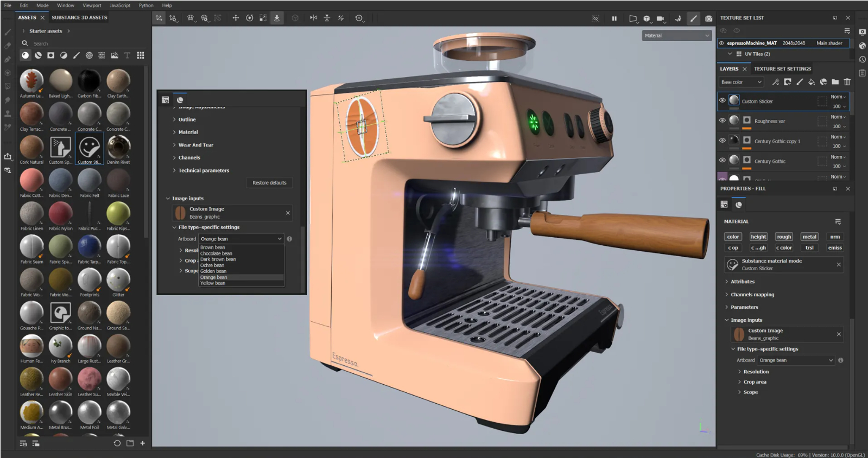Filter assets by Alphas dotted-circle icon
The height and width of the screenshot is (458, 868).
click(89, 55)
